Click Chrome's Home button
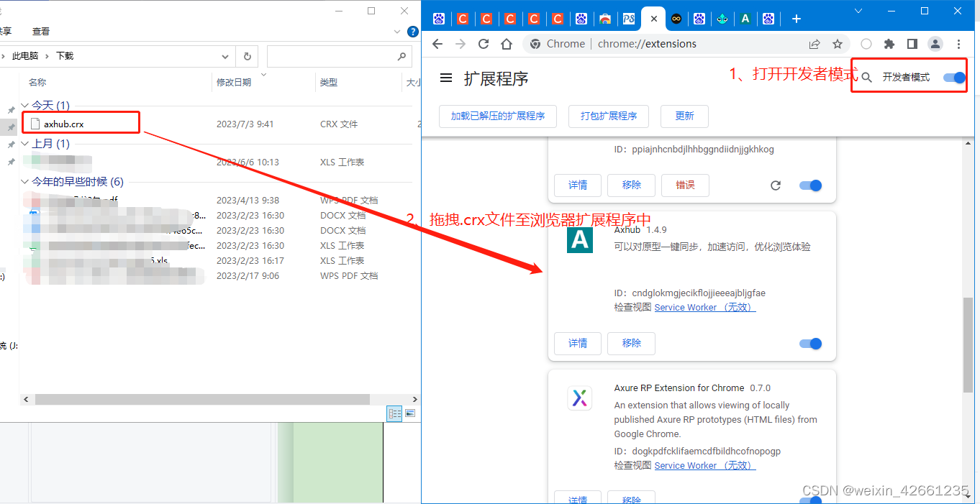 (x=506, y=44)
